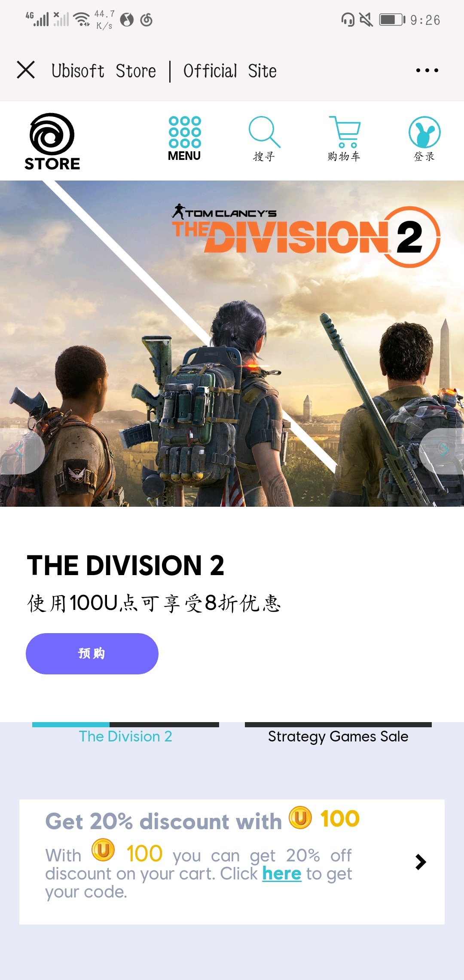Tap the THE DIVISION 2 headline

(x=125, y=565)
